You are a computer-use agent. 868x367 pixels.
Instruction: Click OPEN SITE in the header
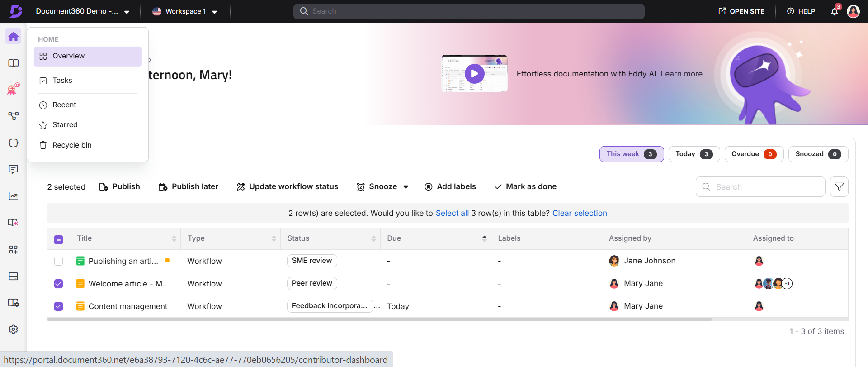(742, 11)
